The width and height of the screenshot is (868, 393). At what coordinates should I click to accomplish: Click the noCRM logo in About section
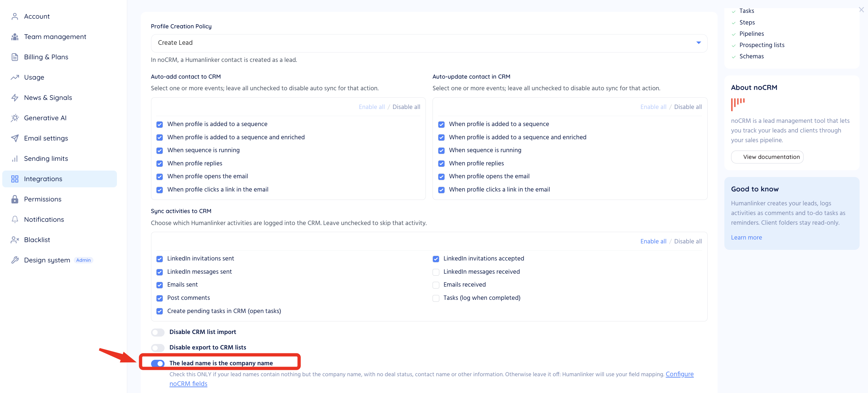click(x=738, y=104)
